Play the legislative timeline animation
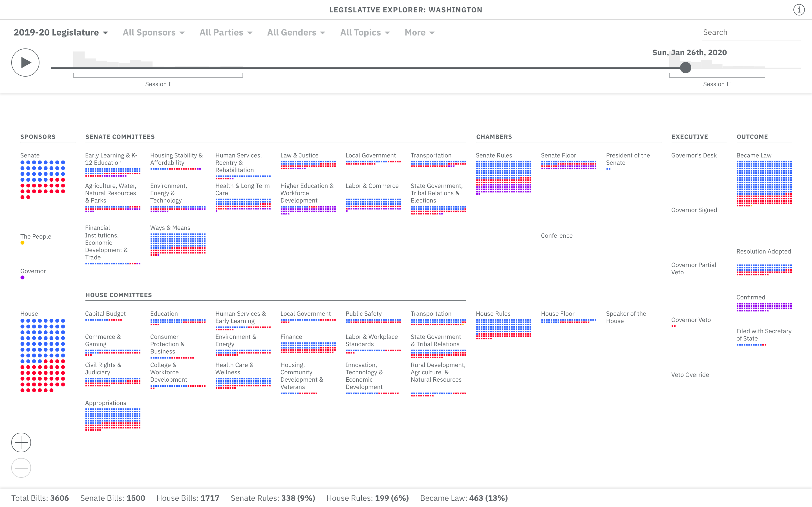Image resolution: width=812 pixels, height=507 pixels. [25, 62]
